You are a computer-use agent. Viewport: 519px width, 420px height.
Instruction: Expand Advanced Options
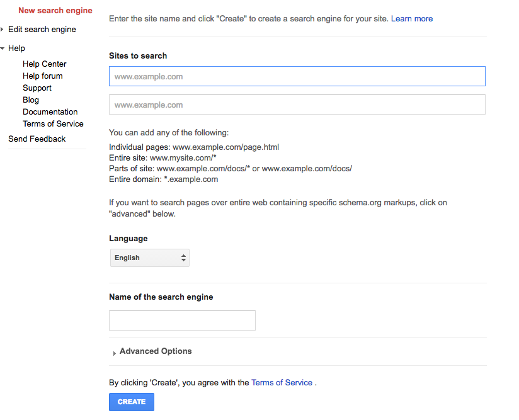[x=155, y=351]
